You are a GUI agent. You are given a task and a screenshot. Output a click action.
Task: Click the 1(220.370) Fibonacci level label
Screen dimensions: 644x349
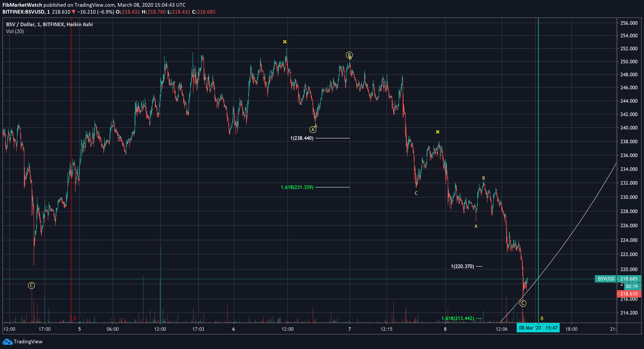(462, 266)
